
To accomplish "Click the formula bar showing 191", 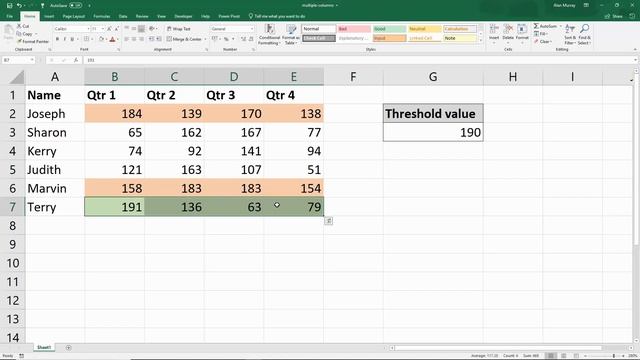I will 359,60.
